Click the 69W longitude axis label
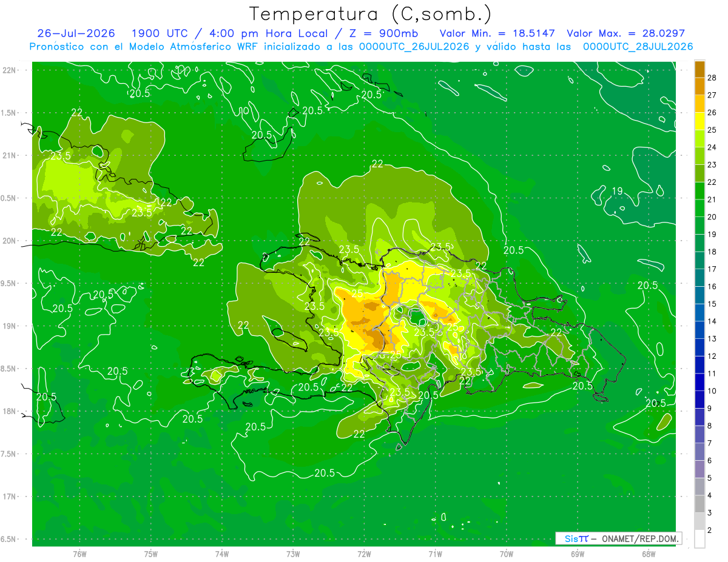728x562 pixels. pos(578,554)
